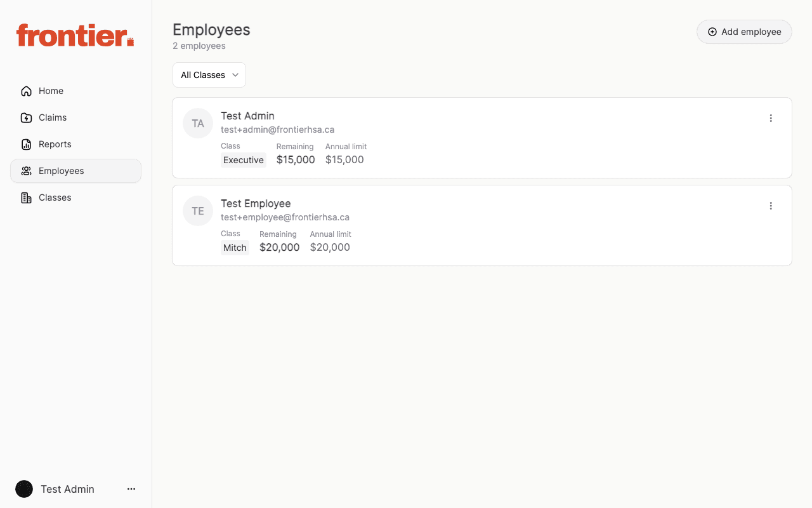Click the chevron on All Classes
This screenshot has width=812, height=508.
click(x=235, y=75)
